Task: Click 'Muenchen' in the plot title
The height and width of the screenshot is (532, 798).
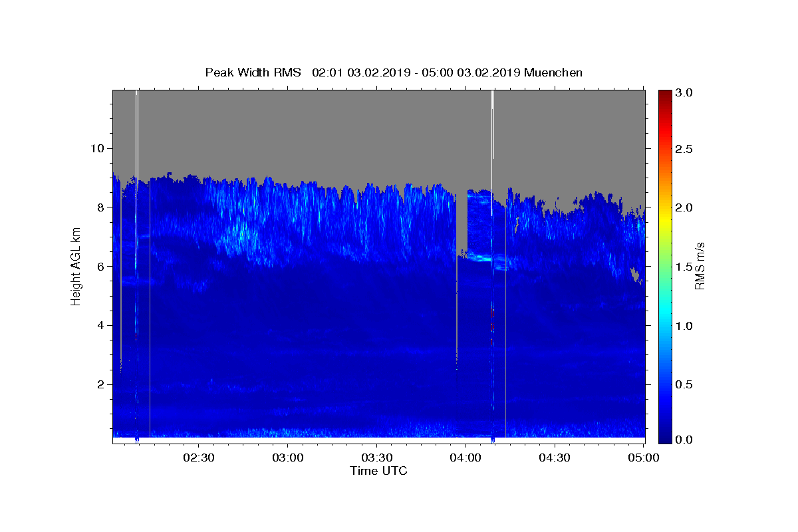Action: click(x=553, y=72)
